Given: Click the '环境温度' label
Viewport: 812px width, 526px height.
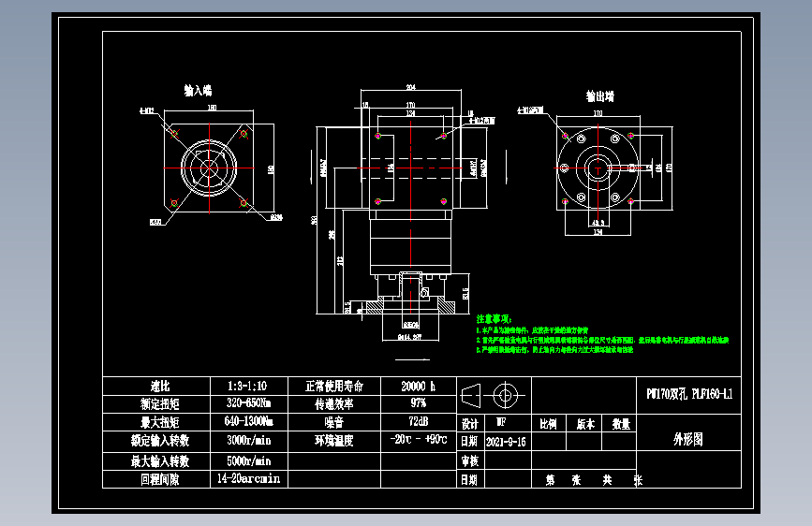Looking at the screenshot, I should (334, 441).
